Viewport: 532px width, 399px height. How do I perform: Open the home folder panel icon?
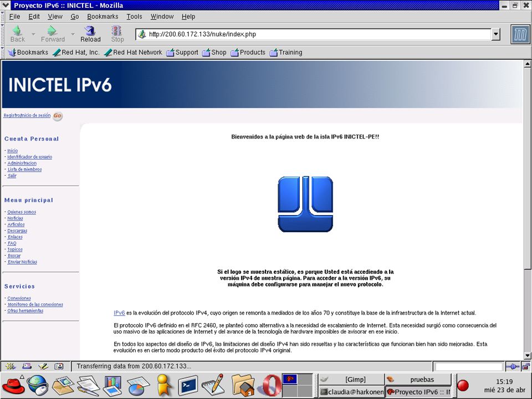point(243,386)
